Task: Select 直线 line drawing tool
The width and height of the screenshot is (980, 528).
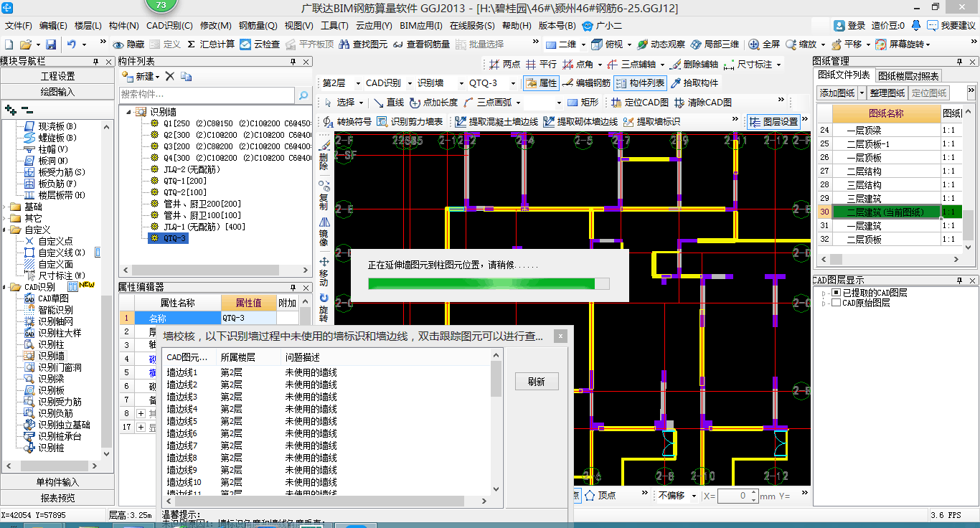Action: (x=388, y=103)
